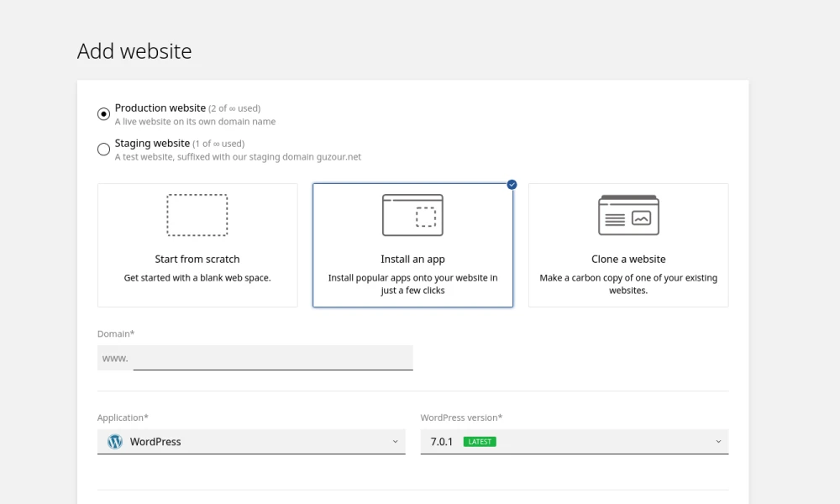Click the WordPress logo in Application field
840x504 pixels.
pyautogui.click(x=114, y=442)
